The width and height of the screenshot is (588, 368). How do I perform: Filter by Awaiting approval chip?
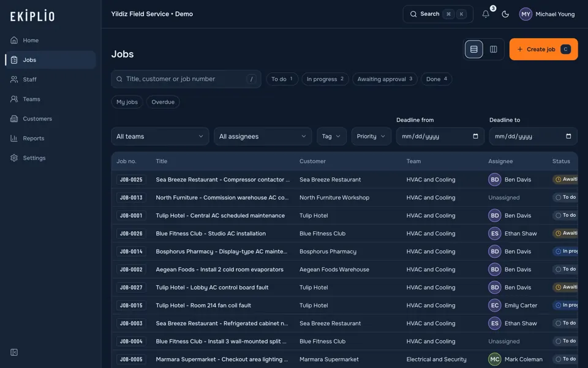click(385, 79)
